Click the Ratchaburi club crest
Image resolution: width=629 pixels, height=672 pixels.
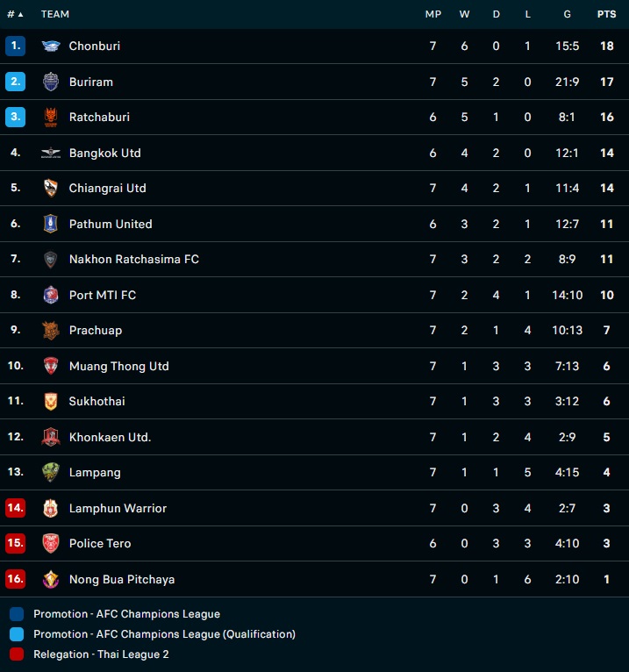click(51, 118)
